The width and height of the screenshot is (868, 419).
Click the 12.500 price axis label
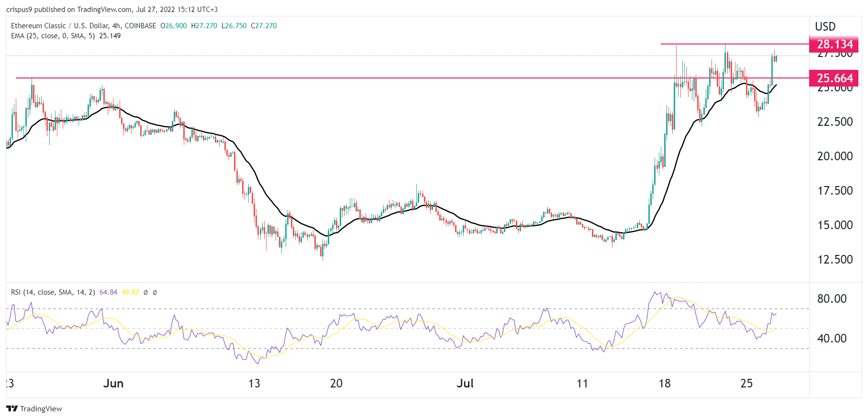pyautogui.click(x=835, y=260)
